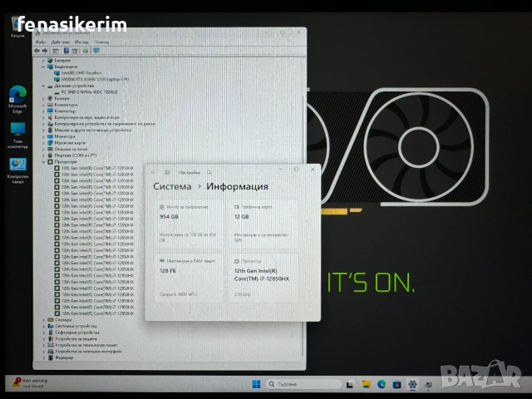The image size is (532, 399).
Task: Expand the Камери category chevron
Action: pos(43,98)
